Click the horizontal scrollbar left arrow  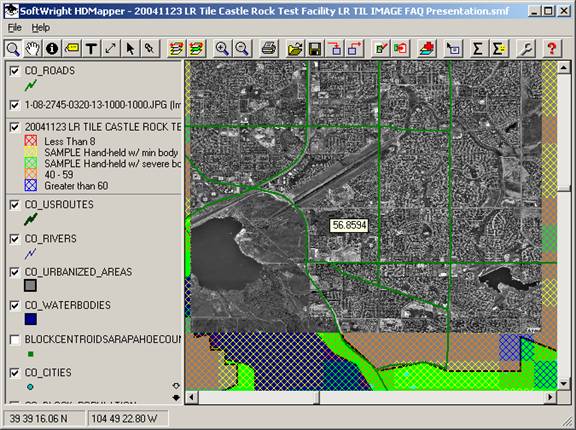(x=191, y=397)
